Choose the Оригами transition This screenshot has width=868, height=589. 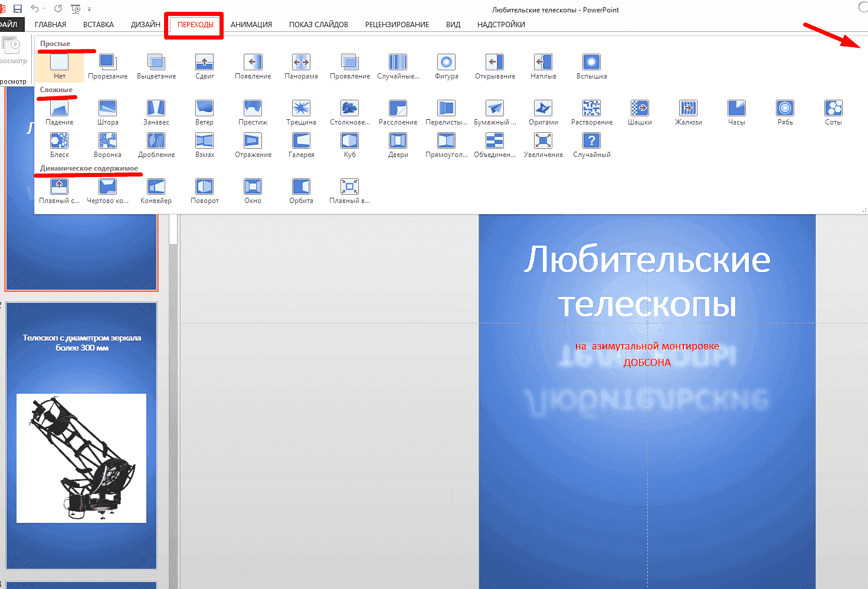coord(543,112)
